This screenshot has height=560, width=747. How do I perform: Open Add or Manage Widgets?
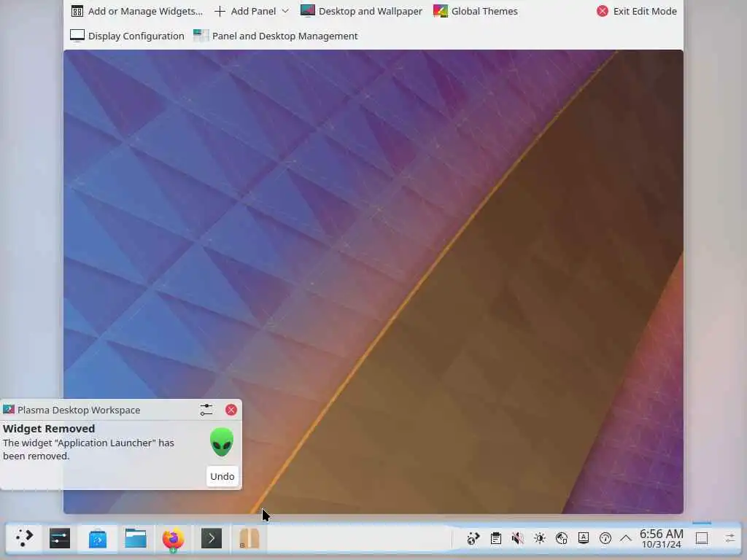tap(136, 11)
